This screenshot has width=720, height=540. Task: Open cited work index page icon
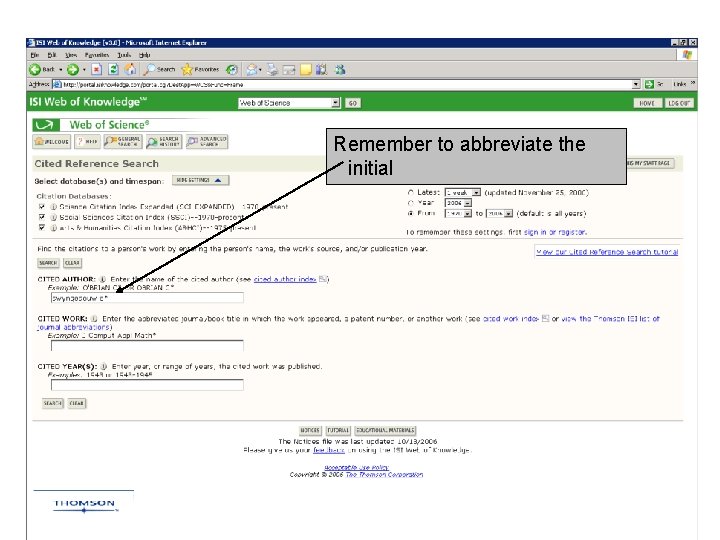click(x=546, y=318)
